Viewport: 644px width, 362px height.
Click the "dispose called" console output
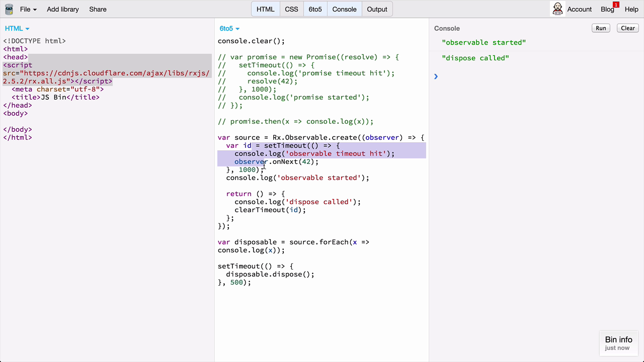(x=475, y=58)
